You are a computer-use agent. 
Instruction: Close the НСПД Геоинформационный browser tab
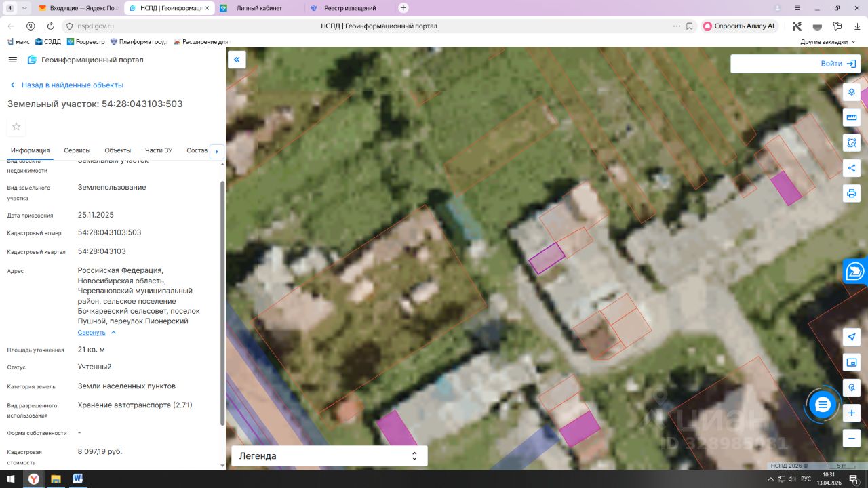click(207, 8)
